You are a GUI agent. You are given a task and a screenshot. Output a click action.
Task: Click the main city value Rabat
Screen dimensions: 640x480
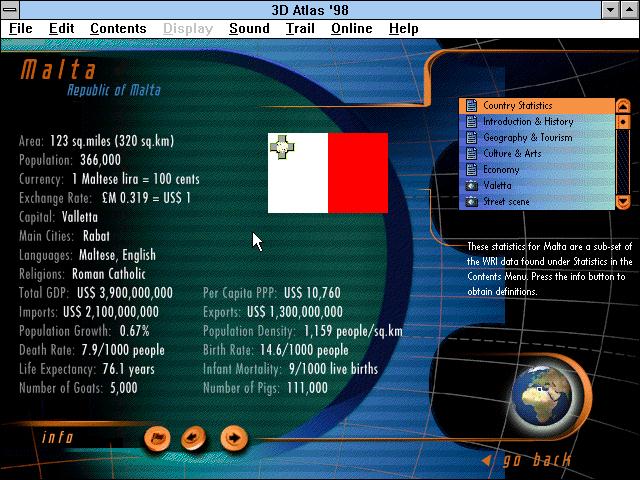[96, 236]
